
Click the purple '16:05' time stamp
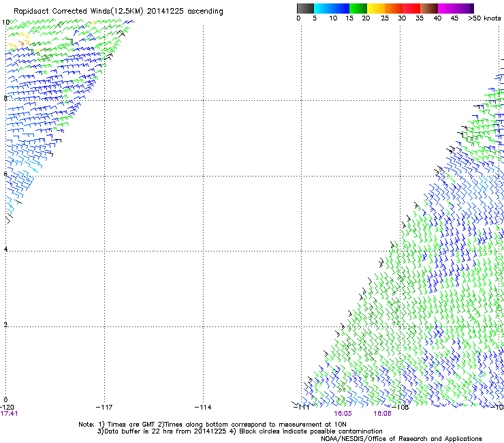(343, 414)
